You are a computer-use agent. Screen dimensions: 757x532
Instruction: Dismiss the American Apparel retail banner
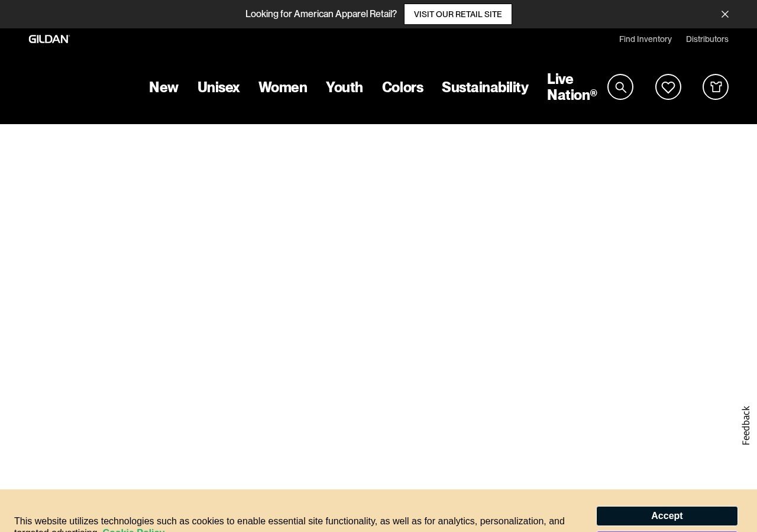[725, 14]
